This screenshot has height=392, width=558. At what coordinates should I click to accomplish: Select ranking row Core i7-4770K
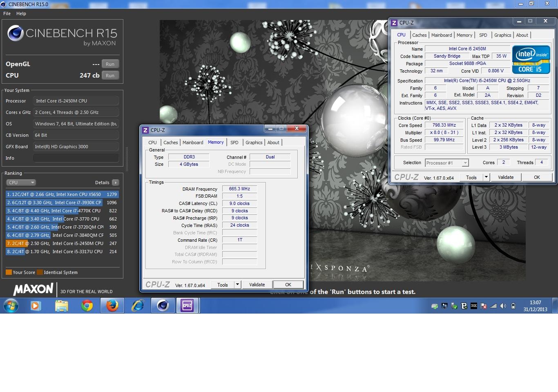(62, 211)
